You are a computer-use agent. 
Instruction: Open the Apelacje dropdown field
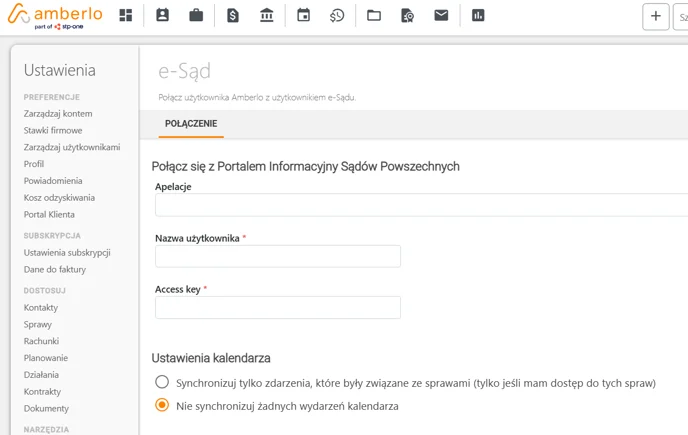coord(421,205)
